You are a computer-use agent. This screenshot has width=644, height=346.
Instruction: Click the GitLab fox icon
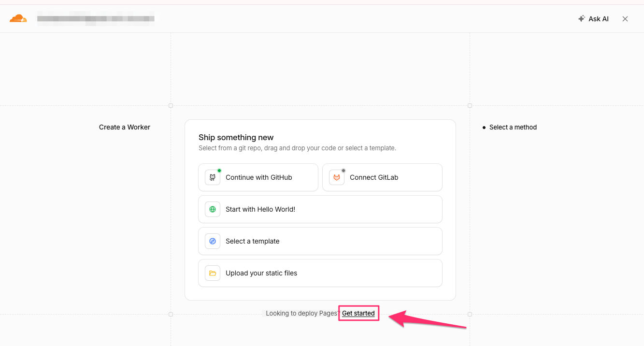tap(337, 177)
